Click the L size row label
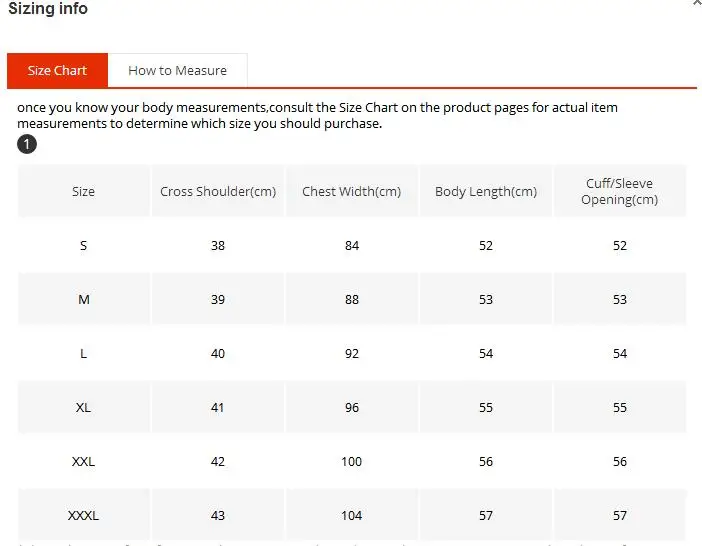The width and height of the screenshot is (702, 546). pos(84,353)
